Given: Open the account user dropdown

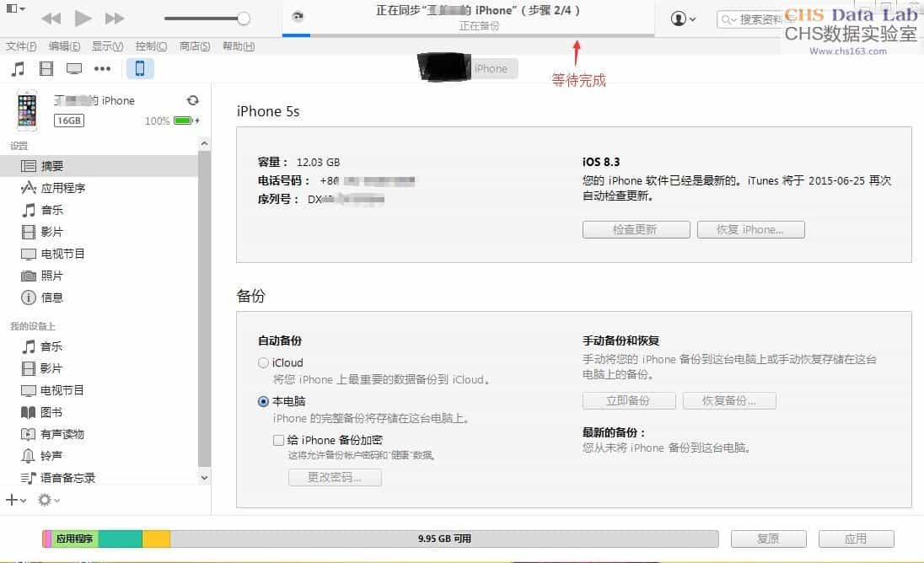Looking at the screenshot, I should tap(683, 19).
